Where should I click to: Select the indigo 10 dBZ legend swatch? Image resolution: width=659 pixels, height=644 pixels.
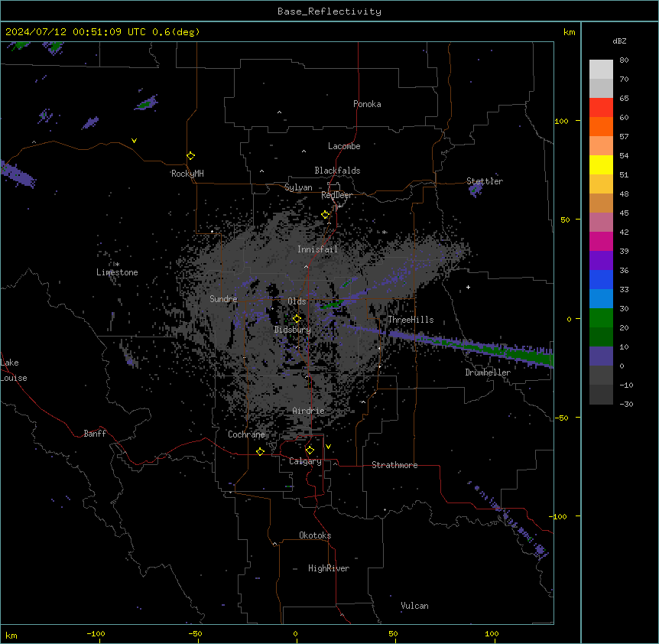tap(601, 356)
